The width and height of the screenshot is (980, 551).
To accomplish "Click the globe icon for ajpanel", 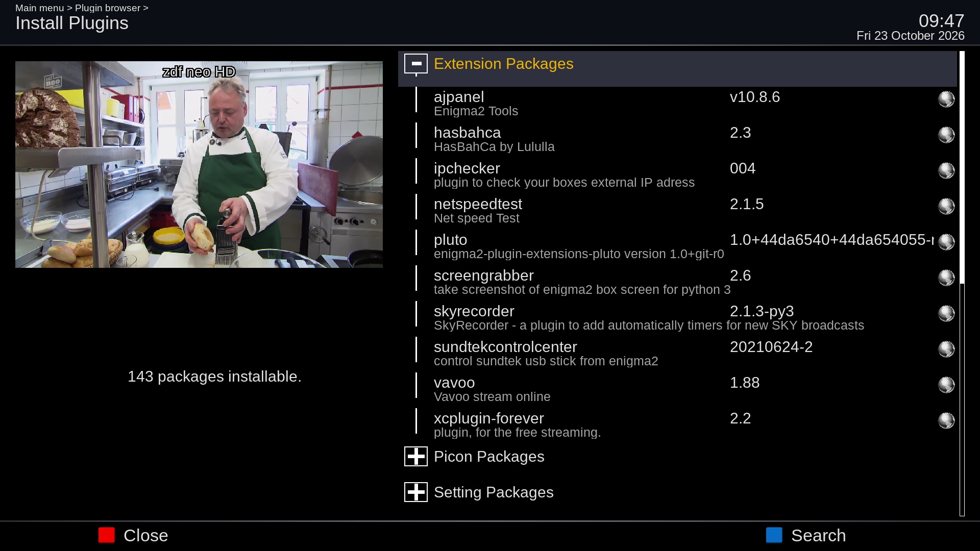I will 946,99.
